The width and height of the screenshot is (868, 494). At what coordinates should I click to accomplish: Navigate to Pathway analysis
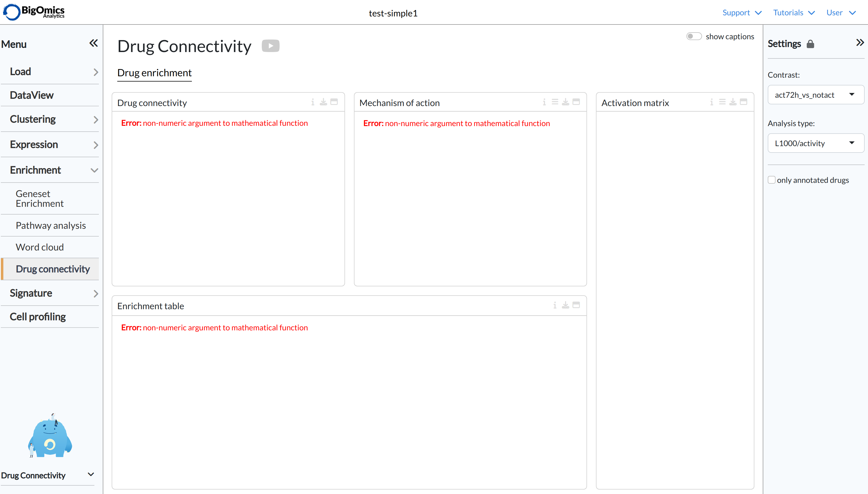[x=51, y=225]
